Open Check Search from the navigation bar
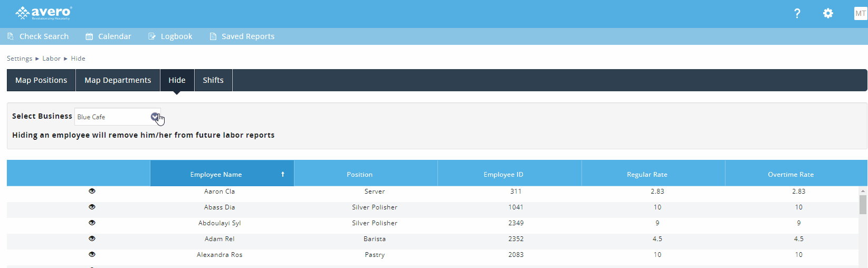The height and width of the screenshot is (268, 868). pos(38,36)
